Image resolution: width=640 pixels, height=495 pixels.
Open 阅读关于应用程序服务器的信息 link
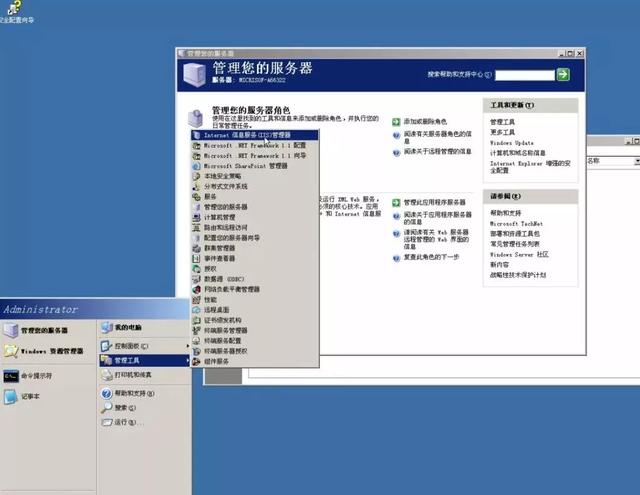[x=438, y=218]
